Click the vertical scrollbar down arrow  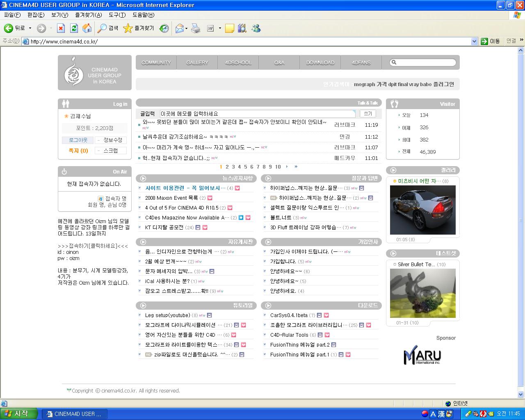click(521, 395)
